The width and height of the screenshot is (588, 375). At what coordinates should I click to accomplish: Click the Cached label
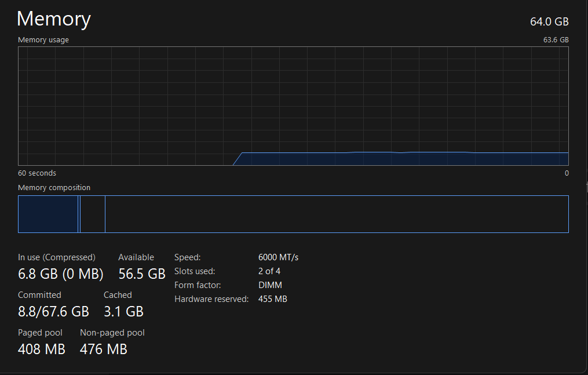[x=118, y=295]
